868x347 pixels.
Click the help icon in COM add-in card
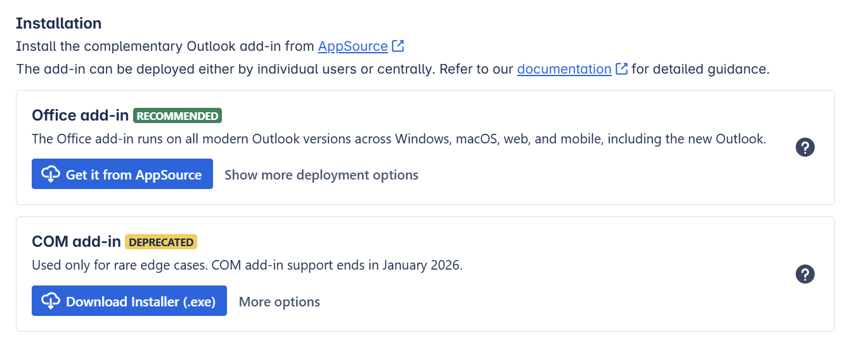805,275
